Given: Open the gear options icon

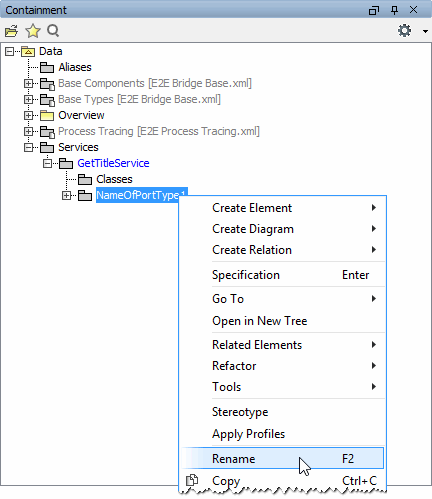Looking at the screenshot, I should point(404,31).
